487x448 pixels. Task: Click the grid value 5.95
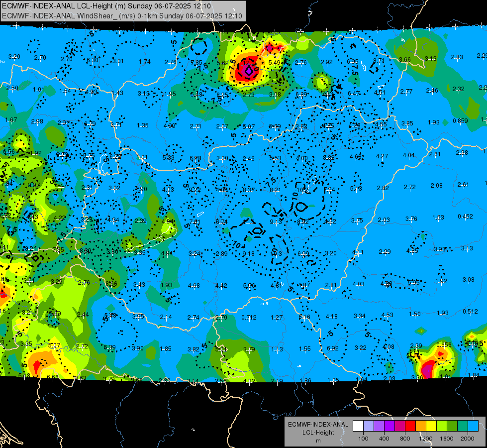coord(413,282)
